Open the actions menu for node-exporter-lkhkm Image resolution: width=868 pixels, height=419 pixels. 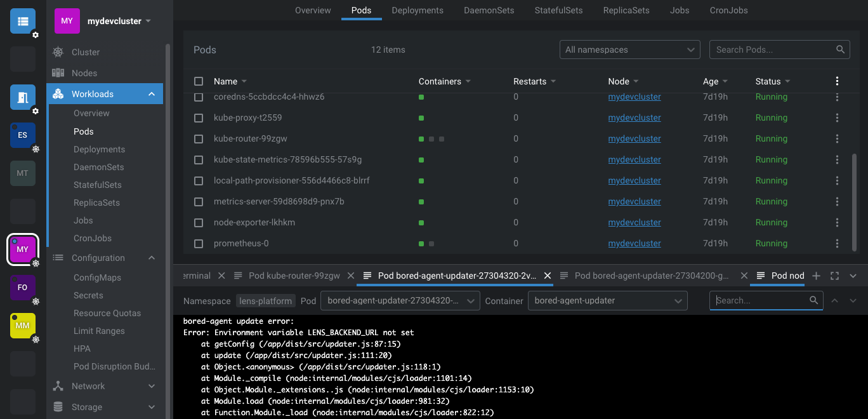(838, 222)
